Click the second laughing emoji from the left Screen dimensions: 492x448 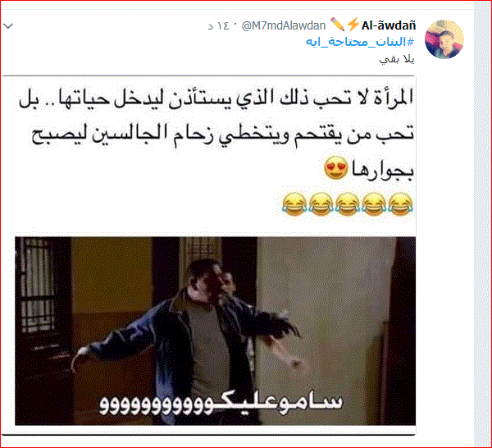pyautogui.click(x=321, y=204)
